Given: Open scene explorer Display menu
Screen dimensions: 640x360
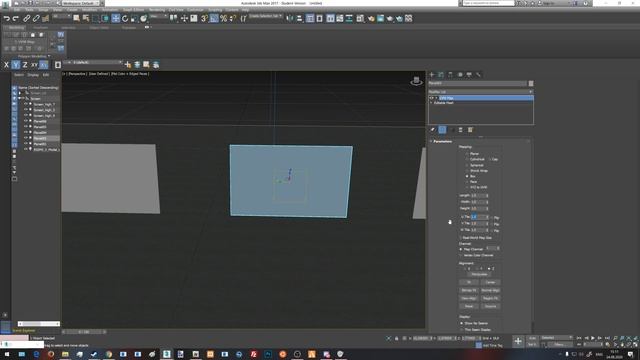Looking at the screenshot, I should coord(33,75).
